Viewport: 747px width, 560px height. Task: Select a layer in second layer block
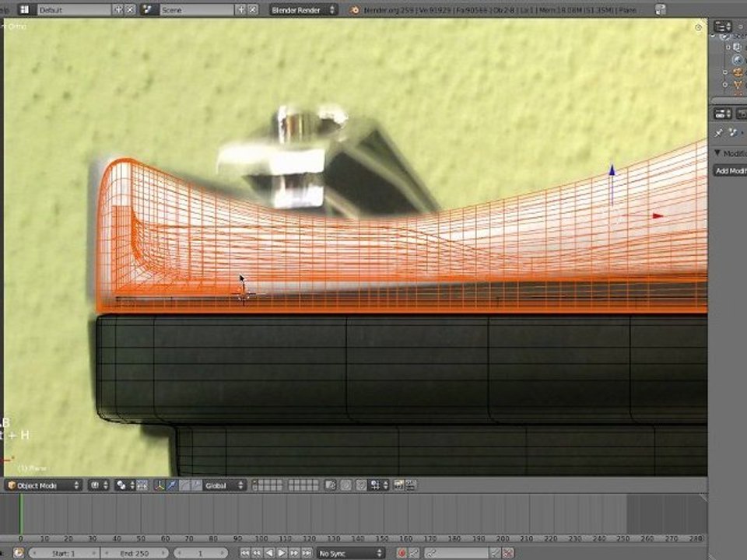[303, 485]
